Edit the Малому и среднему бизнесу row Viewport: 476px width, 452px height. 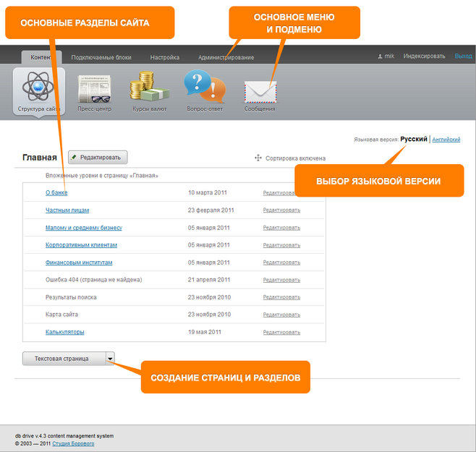(281, 228)
